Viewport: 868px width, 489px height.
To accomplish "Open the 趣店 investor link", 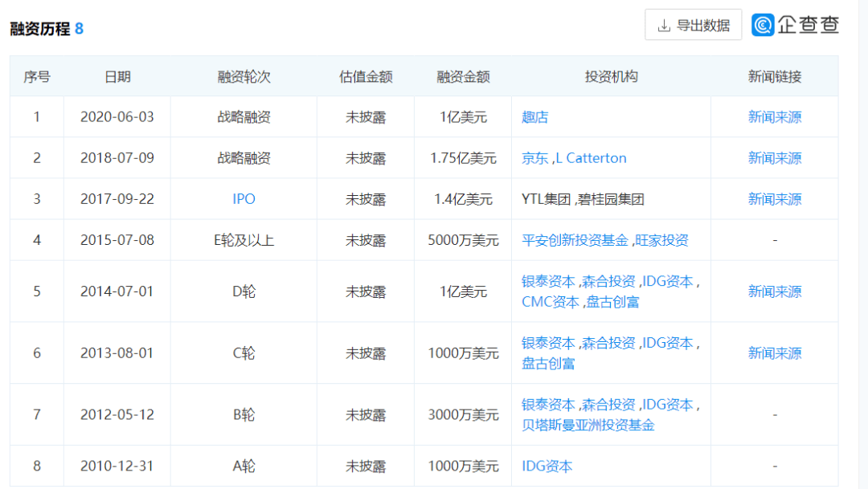I will (534, 117).
